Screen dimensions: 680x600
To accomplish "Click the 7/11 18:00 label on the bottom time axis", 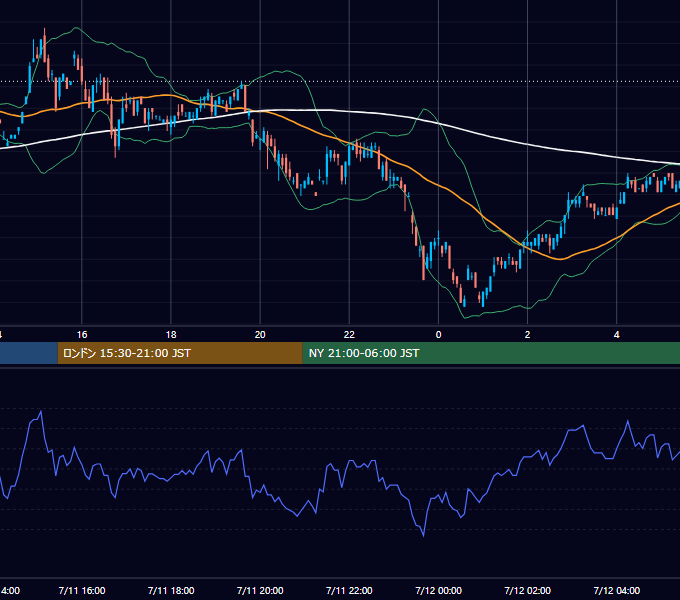I will click(x=171, y=590).
